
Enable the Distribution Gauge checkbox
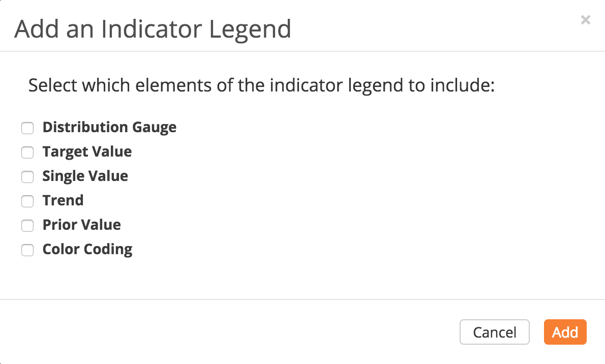pyautogui.click(x=27, y=128)
